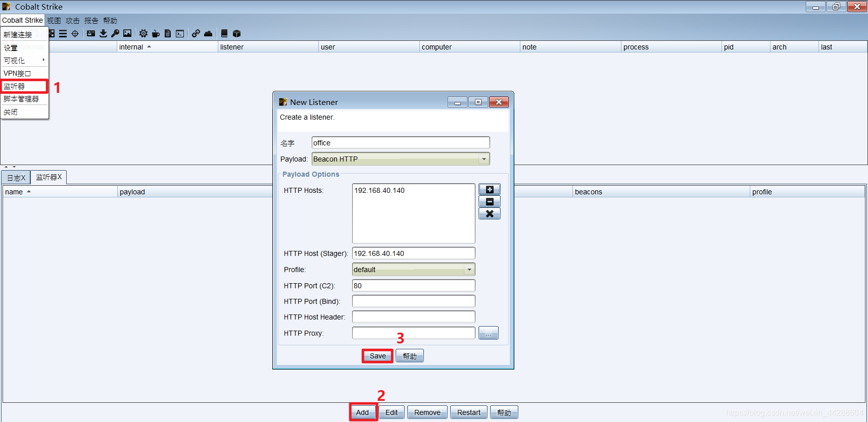The height and width of the screenshot is (422, 868).
Task: Remove selected HTTP host with minus icon
Action: [x=490, y=202]
